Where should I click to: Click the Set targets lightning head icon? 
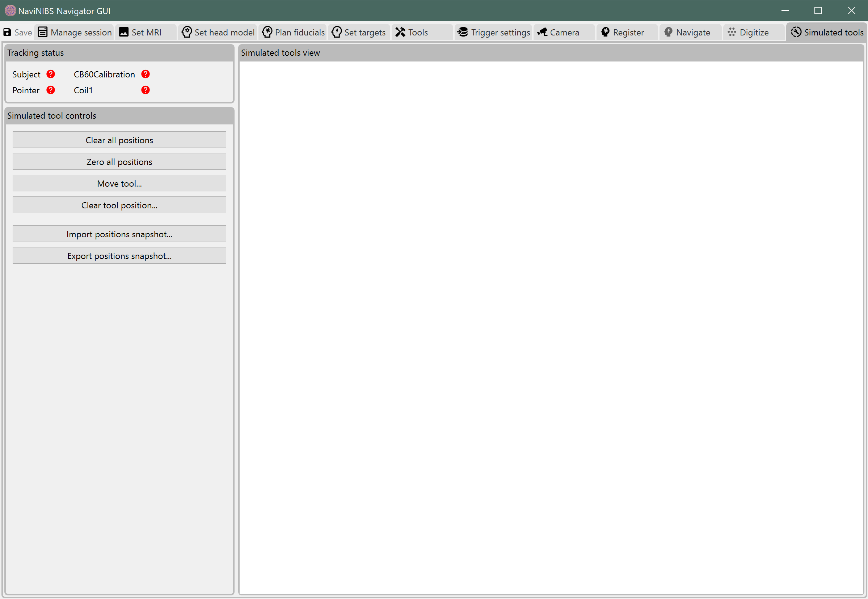tap(337, 32)
